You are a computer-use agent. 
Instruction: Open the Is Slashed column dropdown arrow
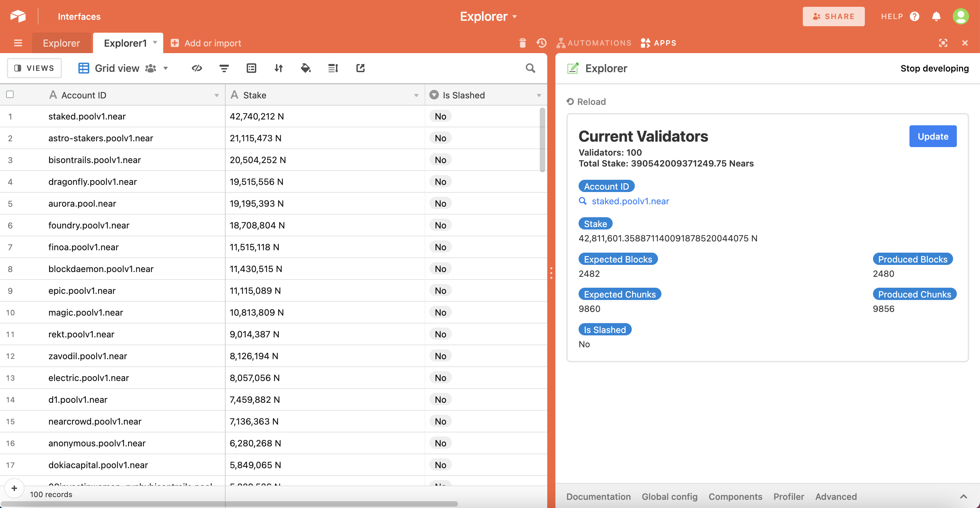point(539,95)
